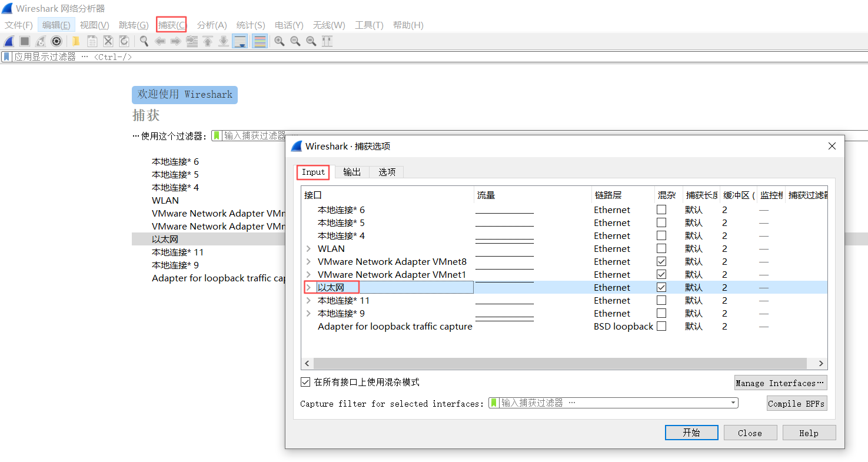The image size is (868, 462).
Task: Open the 工具(T) menu
Action: click(x=369, y=25)
